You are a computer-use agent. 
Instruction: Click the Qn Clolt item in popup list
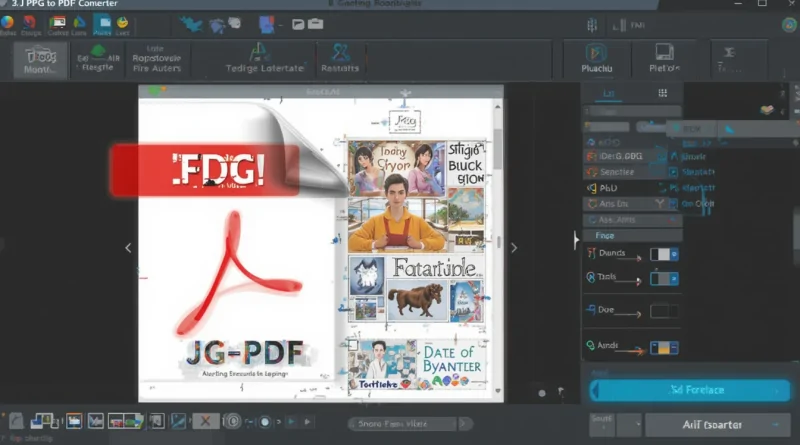click(697, 204)
